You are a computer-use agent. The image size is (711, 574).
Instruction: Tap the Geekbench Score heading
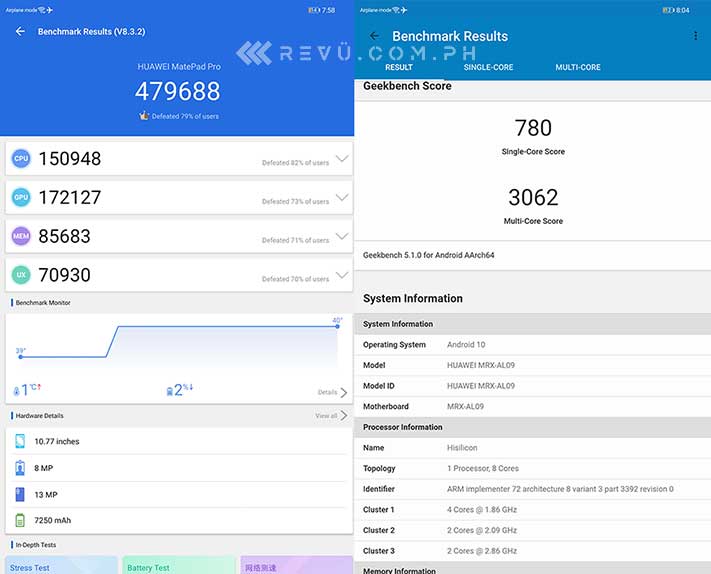click(x=407, y=86)
